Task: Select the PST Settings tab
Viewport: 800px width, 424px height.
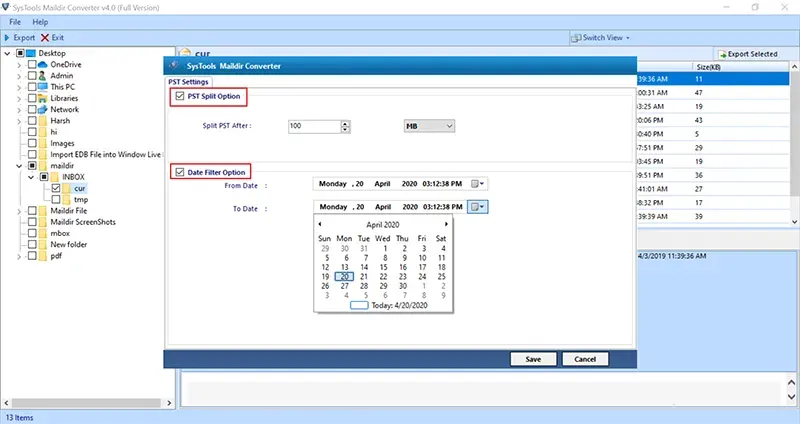Action: pos(189,82)
